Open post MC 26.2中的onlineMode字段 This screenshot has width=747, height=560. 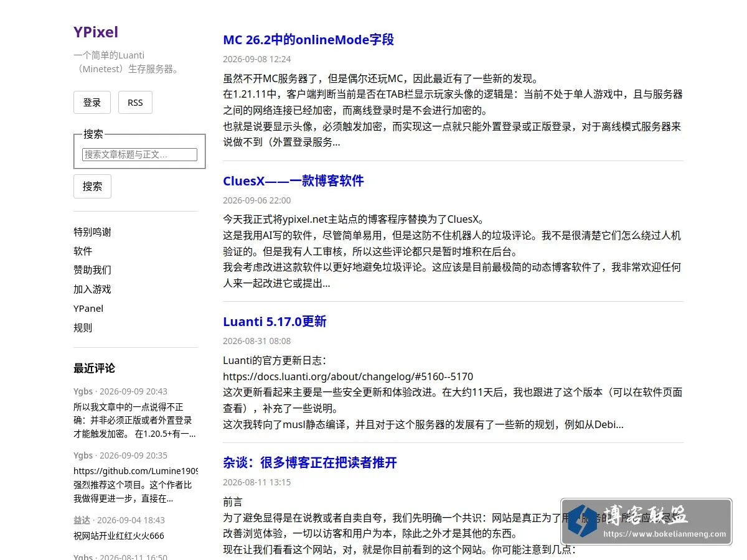point(308,40)
